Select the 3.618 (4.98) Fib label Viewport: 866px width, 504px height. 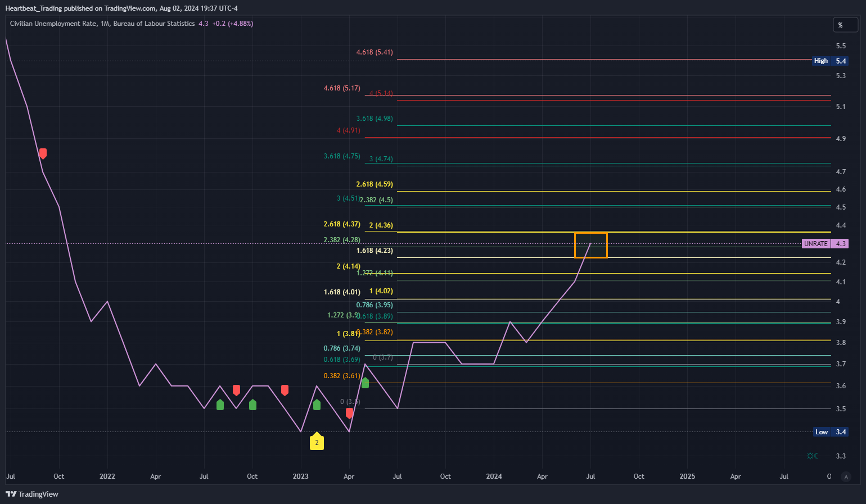[x=375, y=119]
